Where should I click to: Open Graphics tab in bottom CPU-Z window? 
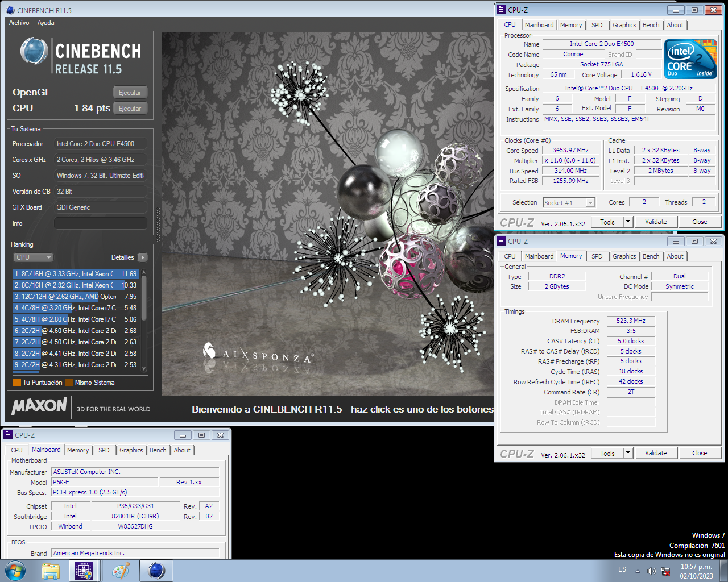131,450
